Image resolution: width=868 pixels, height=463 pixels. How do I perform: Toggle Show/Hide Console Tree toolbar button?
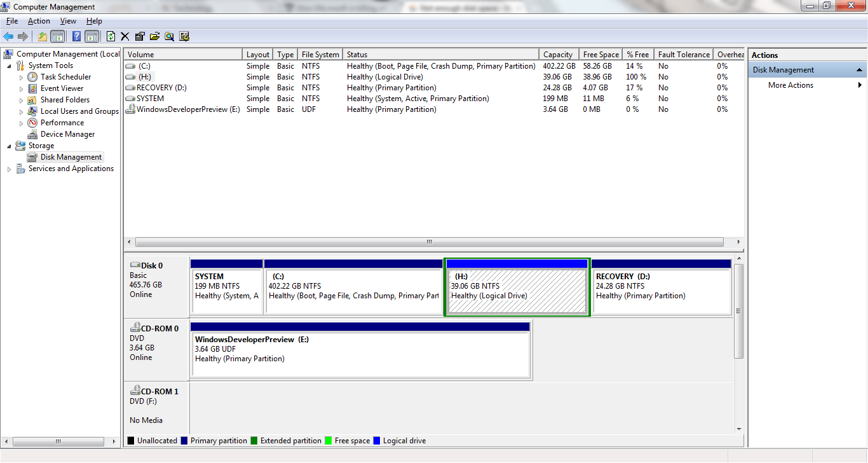[x=58, y=37]
